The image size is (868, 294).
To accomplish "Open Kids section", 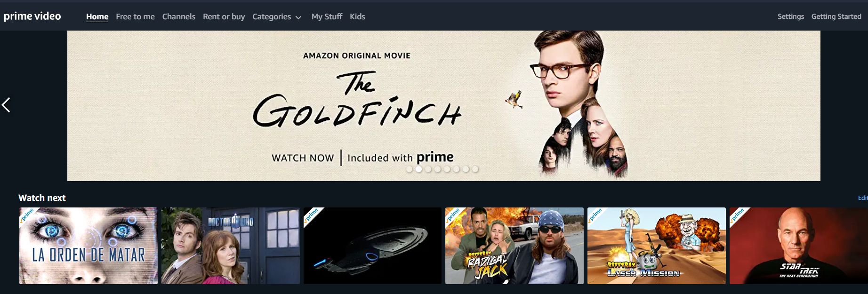I will click(x=357, y=16).
